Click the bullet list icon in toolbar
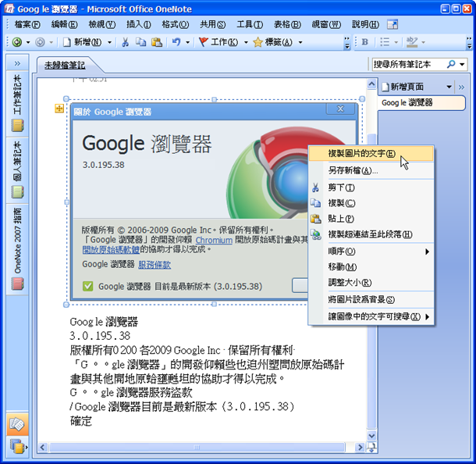476x464 pixels. [385, 42]
